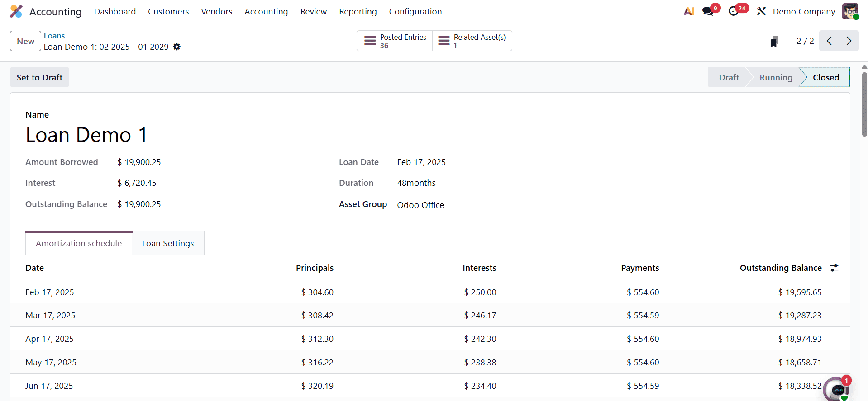The height and width of the screenshot is (401, 868).
Task: Open the Configuration menu
Action: click(x=415, y=11)
